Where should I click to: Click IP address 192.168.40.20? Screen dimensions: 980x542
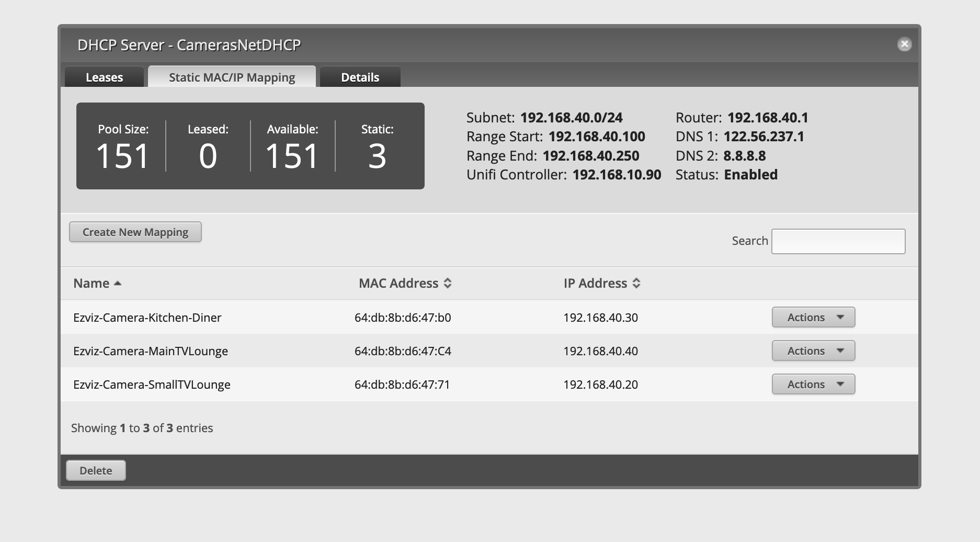[x=600, y=385]
